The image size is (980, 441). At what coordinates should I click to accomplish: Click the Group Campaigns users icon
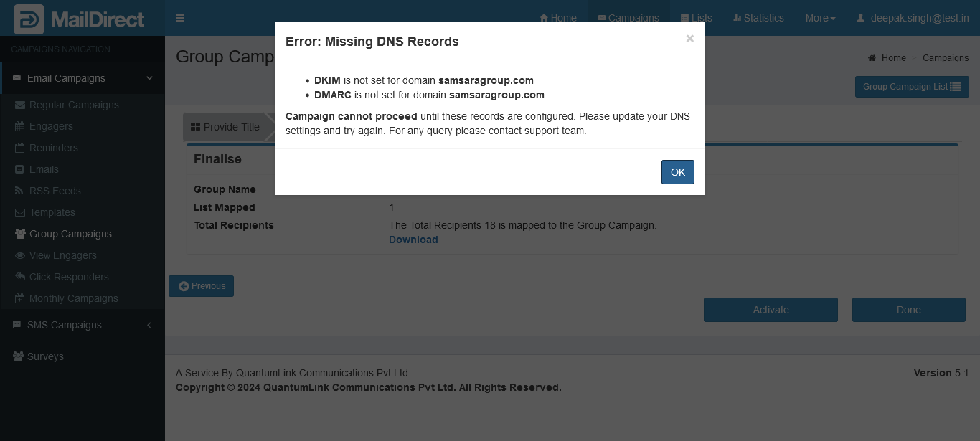point(20,234)
